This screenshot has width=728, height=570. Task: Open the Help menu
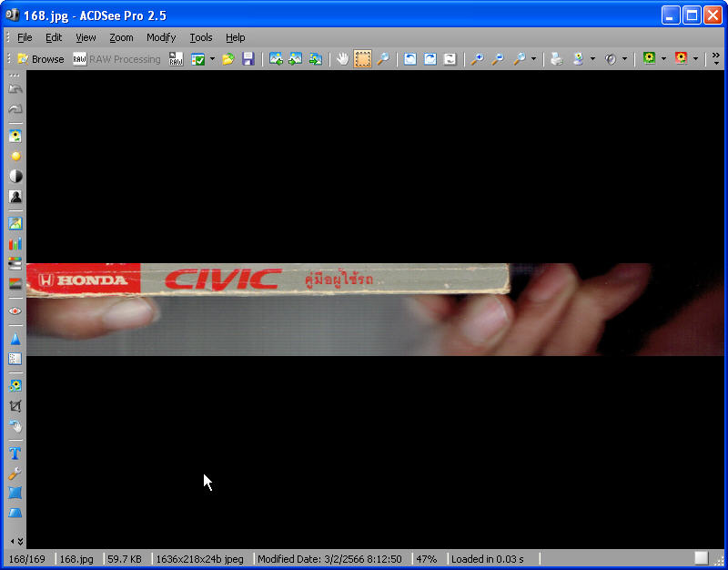236,37
